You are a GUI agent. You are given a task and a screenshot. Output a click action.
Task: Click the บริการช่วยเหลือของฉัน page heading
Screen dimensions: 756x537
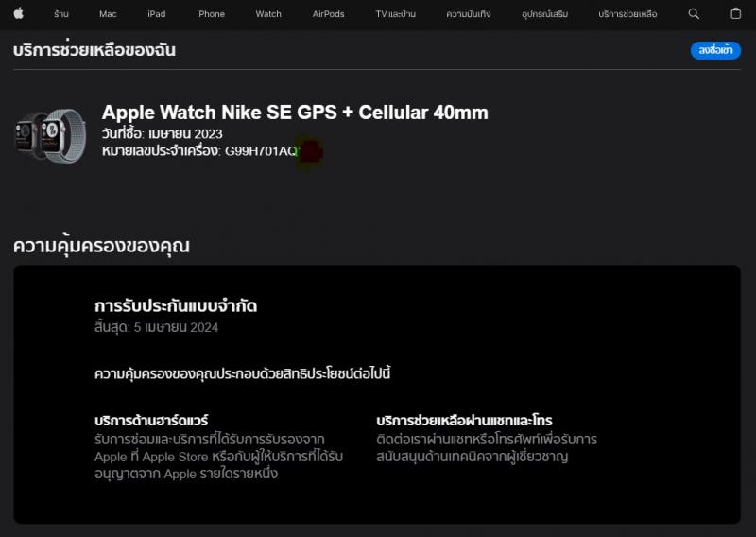pos(94,49)
